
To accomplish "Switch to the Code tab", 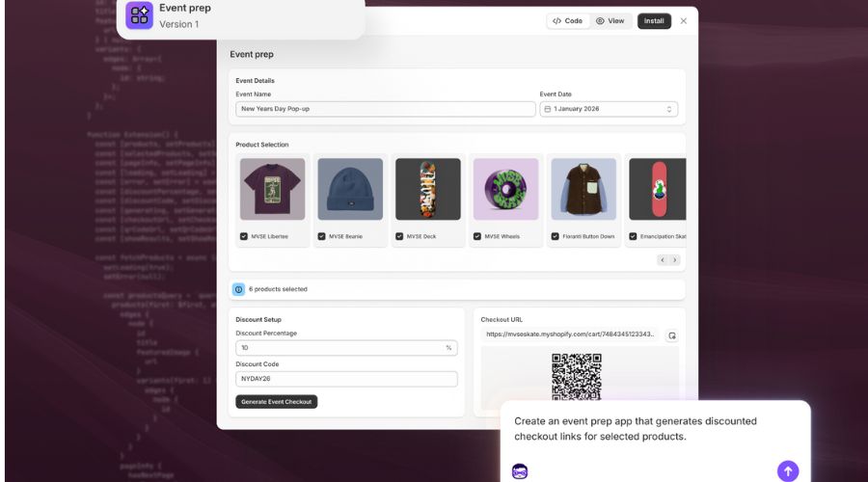I will [567, 21].
